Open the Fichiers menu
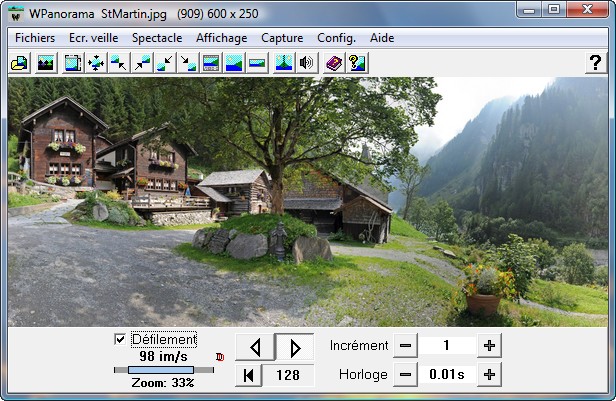 35,38
